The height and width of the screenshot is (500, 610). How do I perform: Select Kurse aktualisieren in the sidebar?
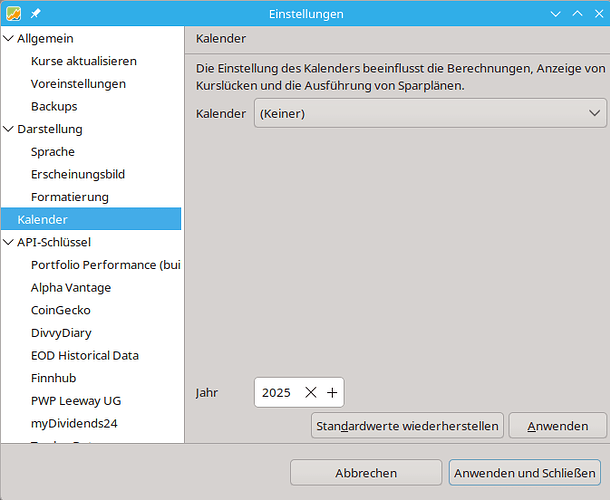(x=84, y=61)
